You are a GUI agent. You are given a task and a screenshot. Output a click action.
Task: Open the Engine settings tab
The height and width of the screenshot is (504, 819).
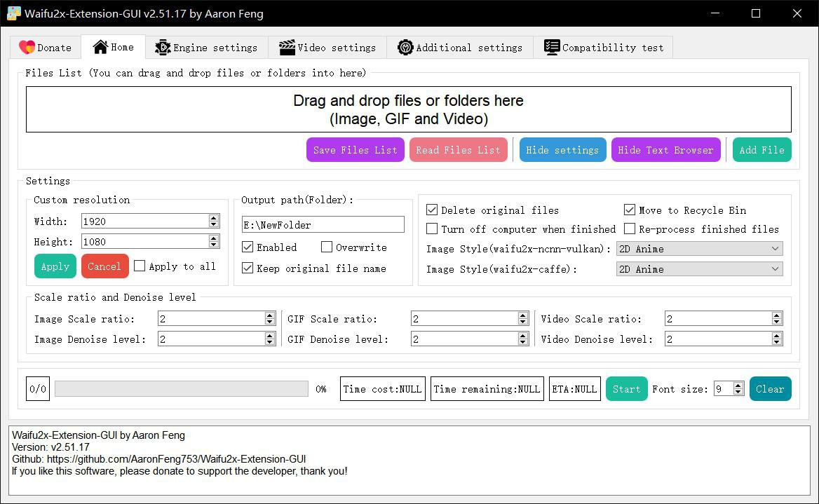pyautogui.click(x=207, y=48)
